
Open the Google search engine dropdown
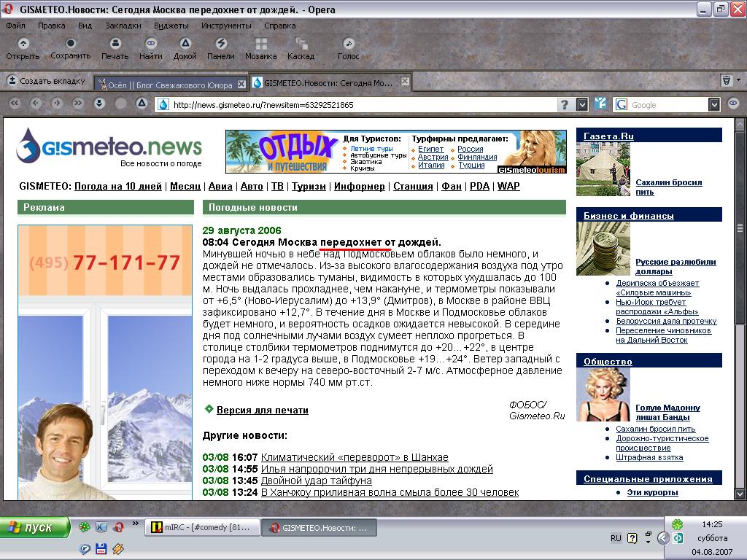pyautogui.click(x=715, y=105)
